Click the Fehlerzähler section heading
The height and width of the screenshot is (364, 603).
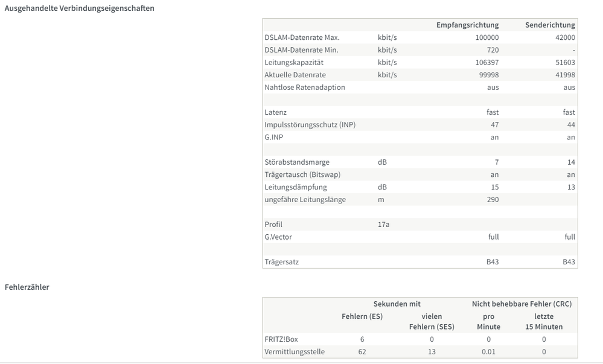(27, 287)
